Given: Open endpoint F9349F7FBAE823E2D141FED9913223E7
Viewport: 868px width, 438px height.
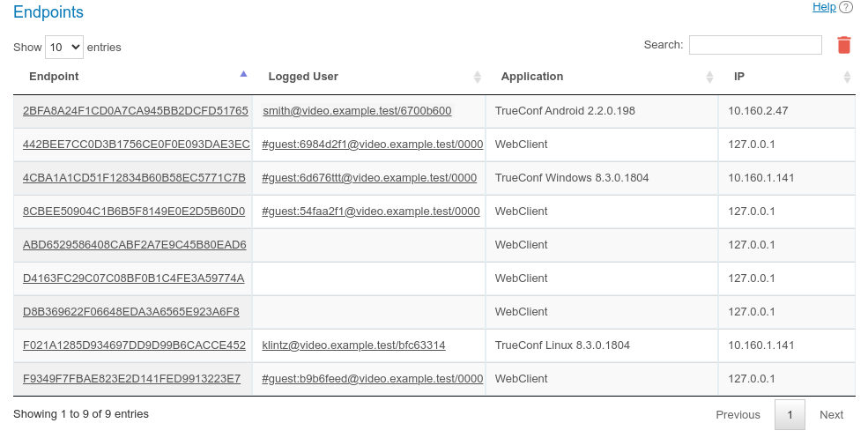Looking at the screenshot, I should click(x=131, y=379).
